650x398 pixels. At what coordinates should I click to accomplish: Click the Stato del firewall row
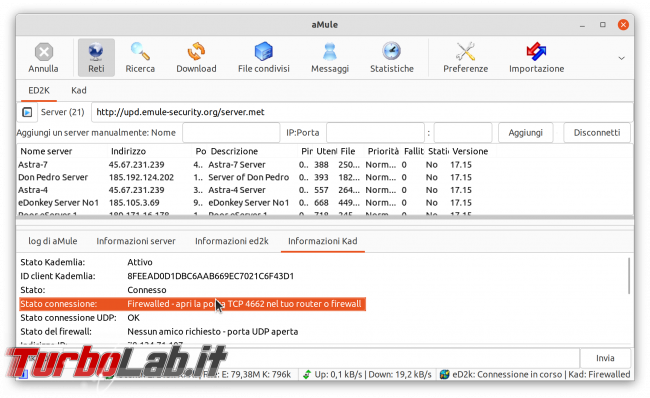159,332
